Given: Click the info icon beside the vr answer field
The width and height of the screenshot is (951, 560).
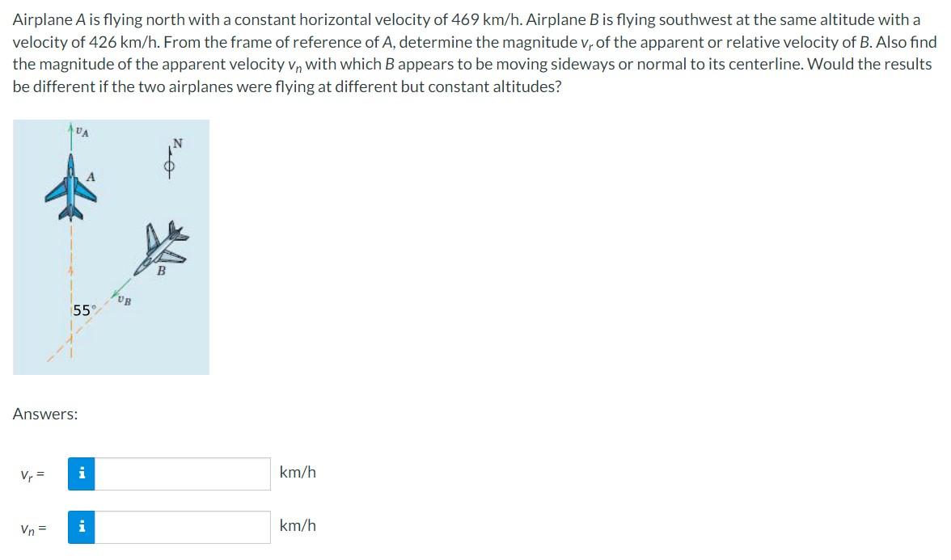Looking at the screenshot, I should click(x=81, y=473).
